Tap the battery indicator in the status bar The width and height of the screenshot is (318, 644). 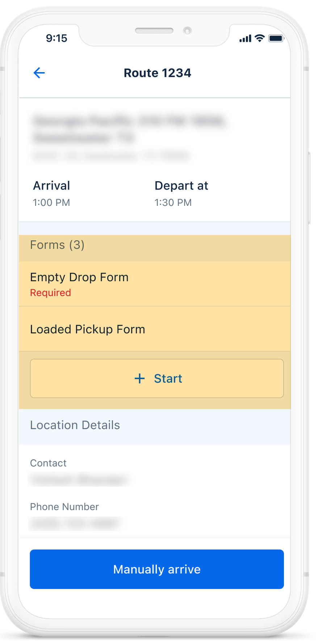(x=276, y=38)
